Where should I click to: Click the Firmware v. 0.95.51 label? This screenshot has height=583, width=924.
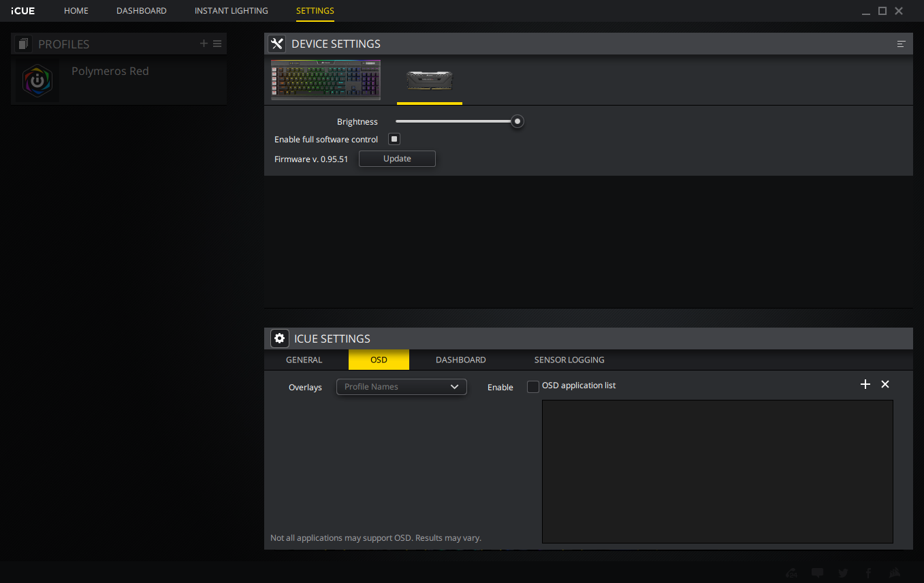(x=311, y=159)
